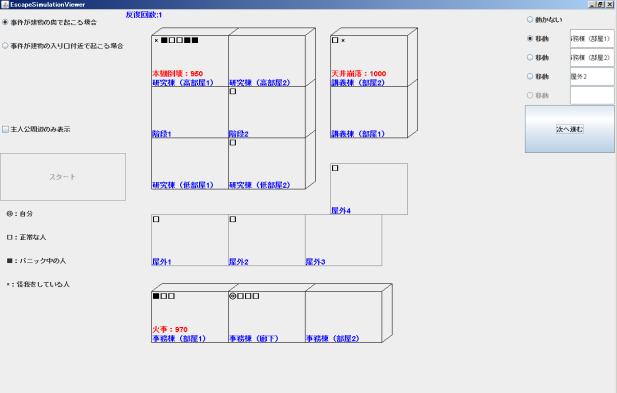This screenshot has height=393, width=617.
Task: Click the 屋外3 area label
Action: 315,262
